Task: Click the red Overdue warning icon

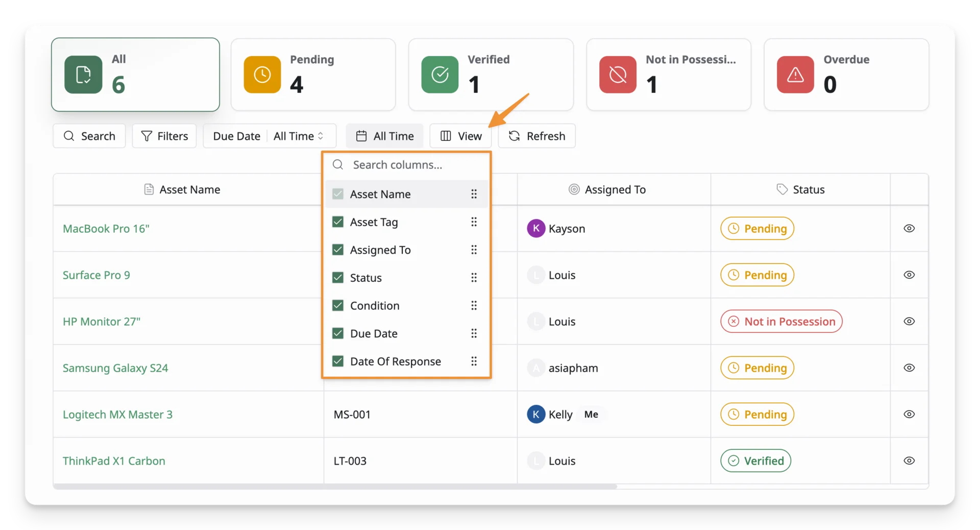Action: click(x=795, y=75)
